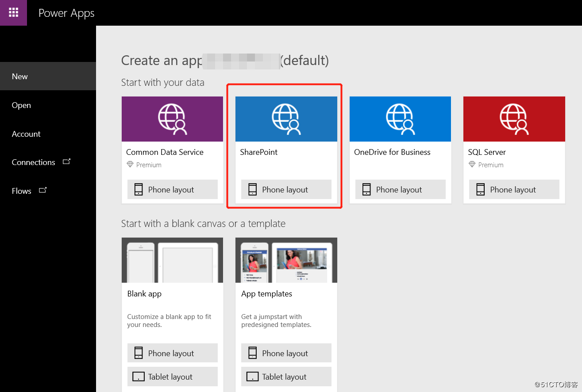The image size is (582, 392).
Task: Click the Power Apps title
Action: point(66,13)
